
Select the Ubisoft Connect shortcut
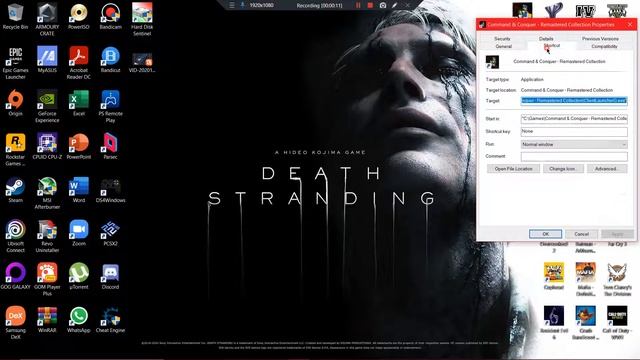16,236
